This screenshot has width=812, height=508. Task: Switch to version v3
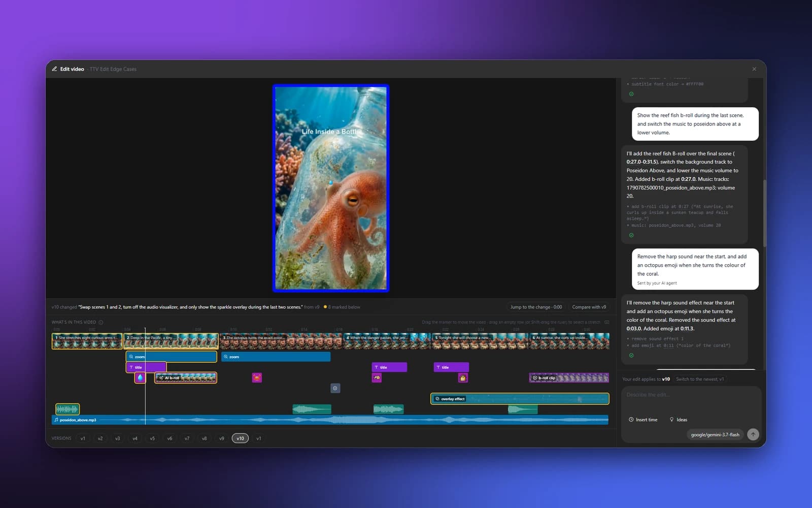coord(117,438)
